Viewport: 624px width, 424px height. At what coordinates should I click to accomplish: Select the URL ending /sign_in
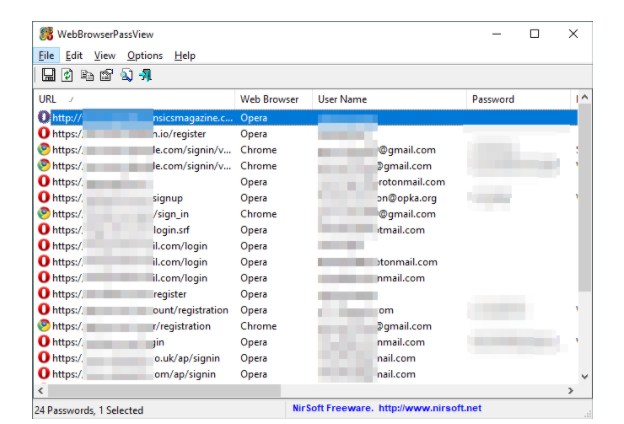(121, 214)
